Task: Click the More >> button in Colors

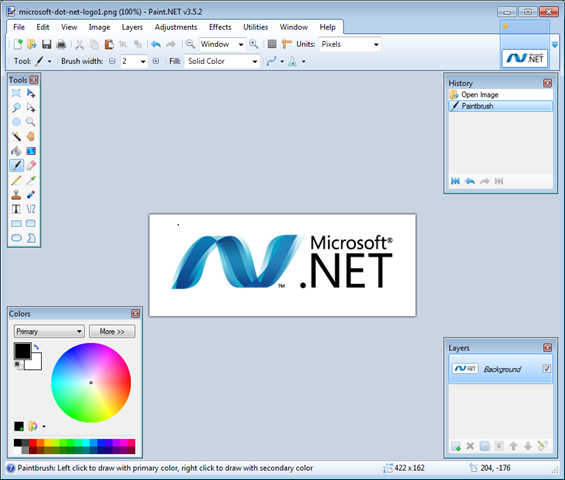Action: 112,332
